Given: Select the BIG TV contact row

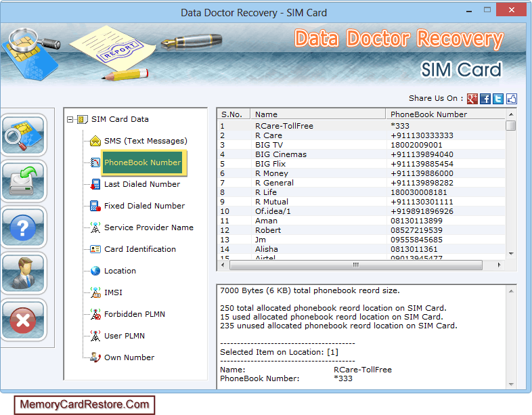Looking at the screenshot, I should [x=361, y=145].
